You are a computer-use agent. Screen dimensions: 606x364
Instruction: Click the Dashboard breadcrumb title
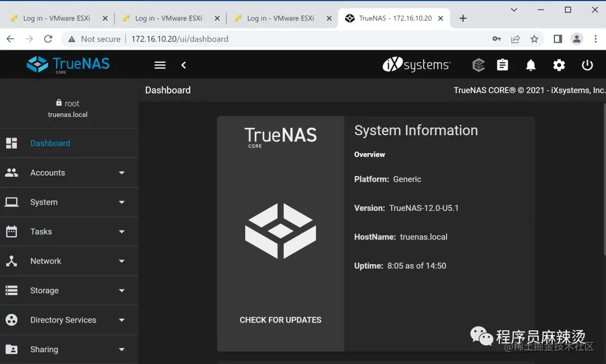tap(168, 90)
